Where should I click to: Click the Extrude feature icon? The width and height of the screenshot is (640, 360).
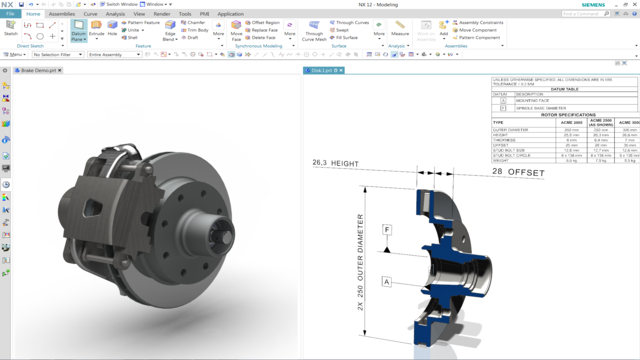coord(96,25)
